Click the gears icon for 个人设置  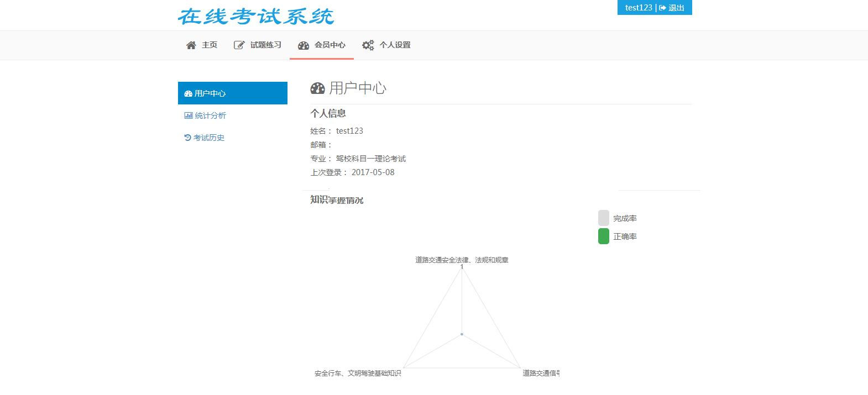click(368, 45)
